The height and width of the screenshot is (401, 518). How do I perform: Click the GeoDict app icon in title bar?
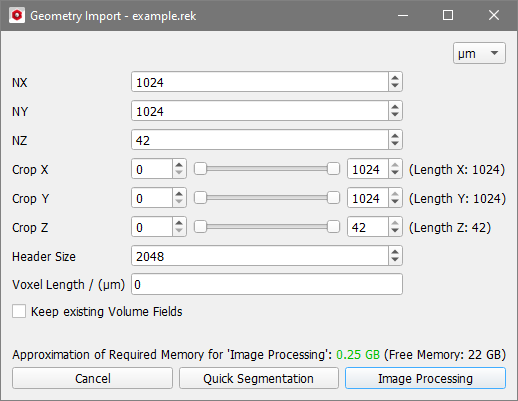point(17,15)
